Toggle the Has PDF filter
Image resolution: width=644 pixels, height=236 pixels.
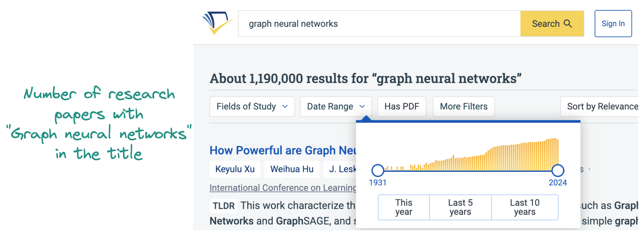(402, 106)
